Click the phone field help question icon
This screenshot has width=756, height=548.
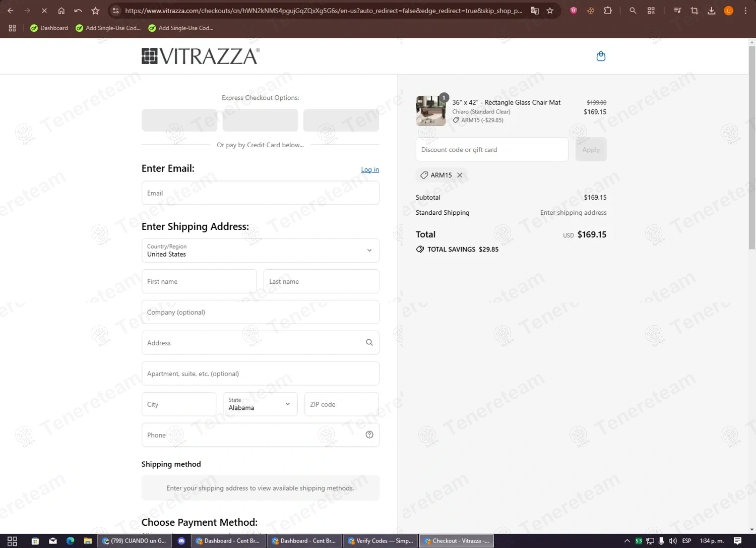click(369, 435)
